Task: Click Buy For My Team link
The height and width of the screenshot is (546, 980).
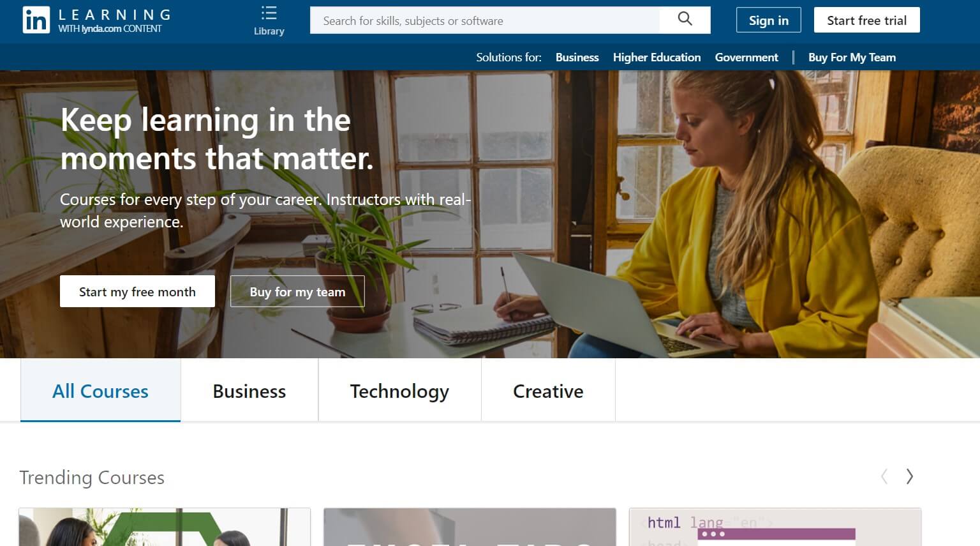Action: coord(852,57)
